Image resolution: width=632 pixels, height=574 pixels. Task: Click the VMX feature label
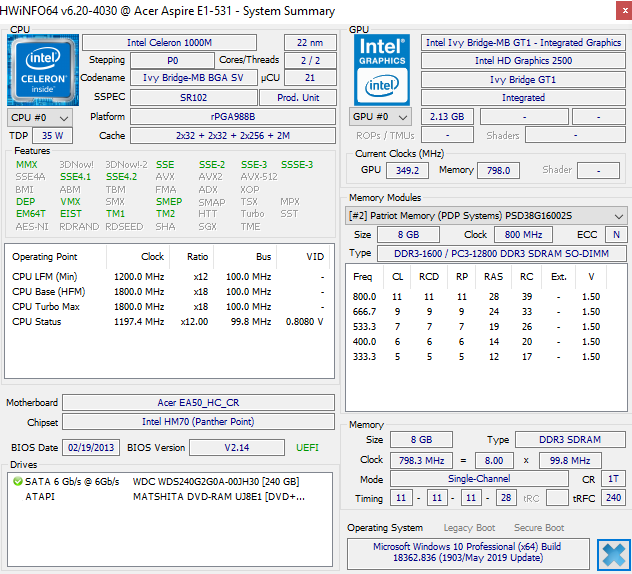point(70,202)
